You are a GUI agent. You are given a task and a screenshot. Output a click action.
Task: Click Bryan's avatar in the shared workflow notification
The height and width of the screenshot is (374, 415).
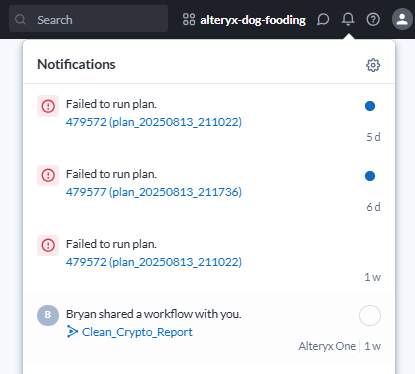click(48, 315)
